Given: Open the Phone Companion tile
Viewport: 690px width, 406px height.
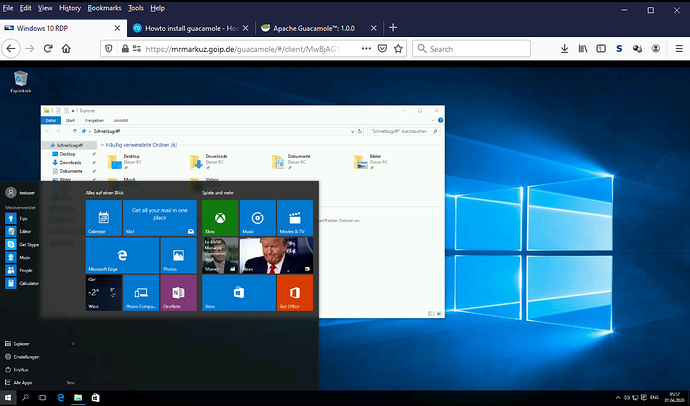Looking at the screenshot, I should click(141, 293).
